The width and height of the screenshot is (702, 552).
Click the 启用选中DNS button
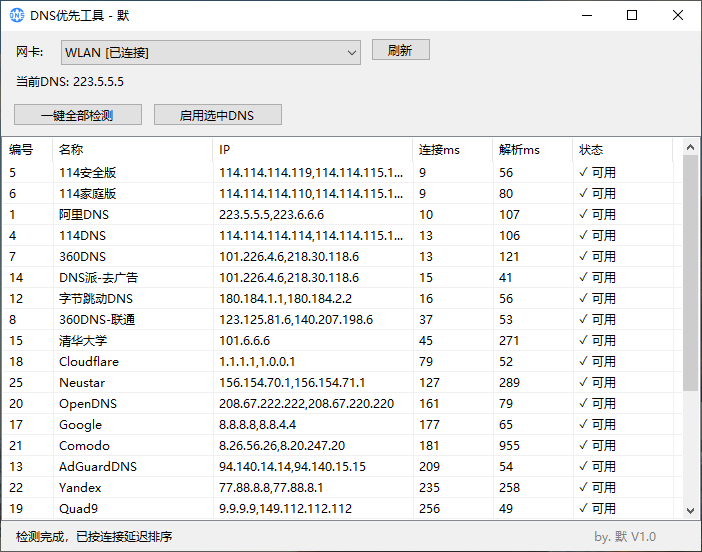218,115
